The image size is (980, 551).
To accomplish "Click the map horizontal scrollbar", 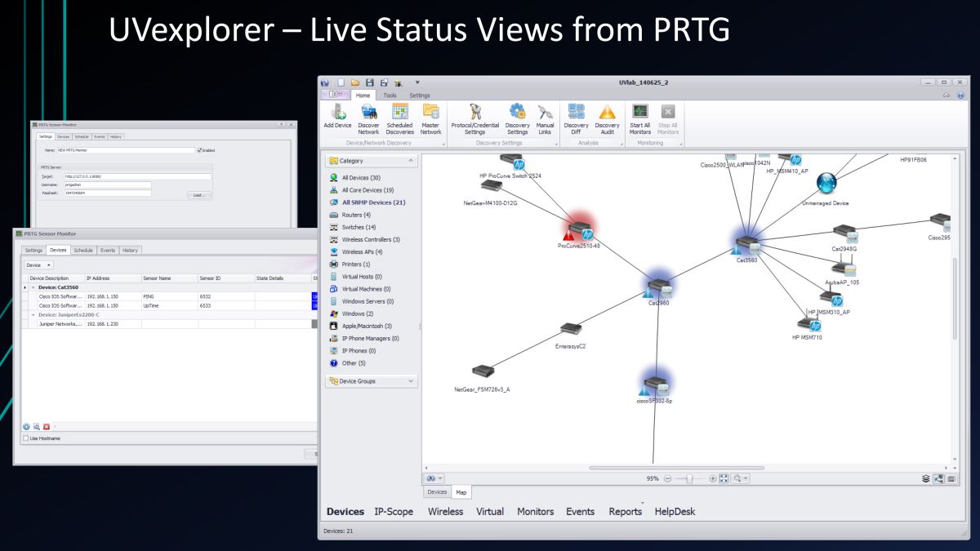I will 676,468.
